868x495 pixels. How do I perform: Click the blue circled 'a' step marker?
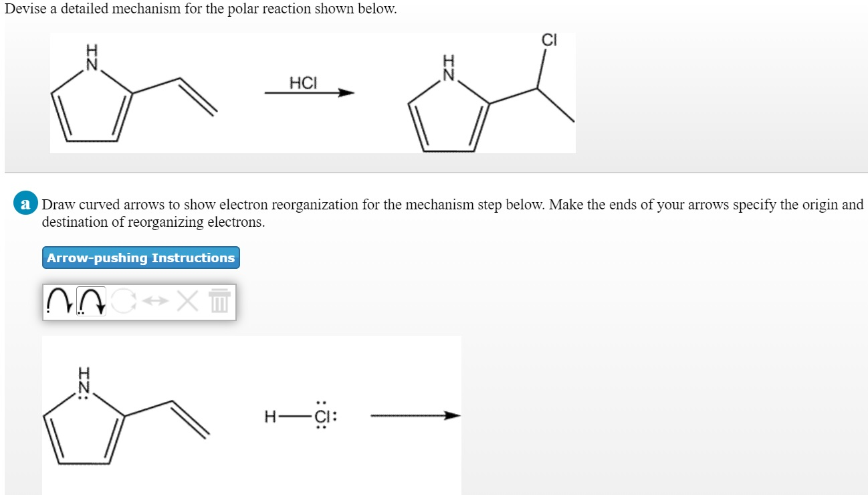tap(24, 205)
